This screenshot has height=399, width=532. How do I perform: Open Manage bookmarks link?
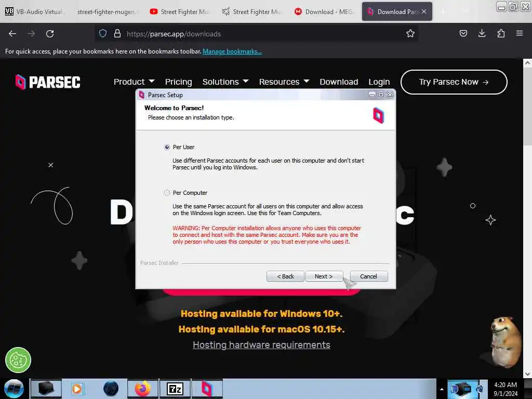point(232,51)
